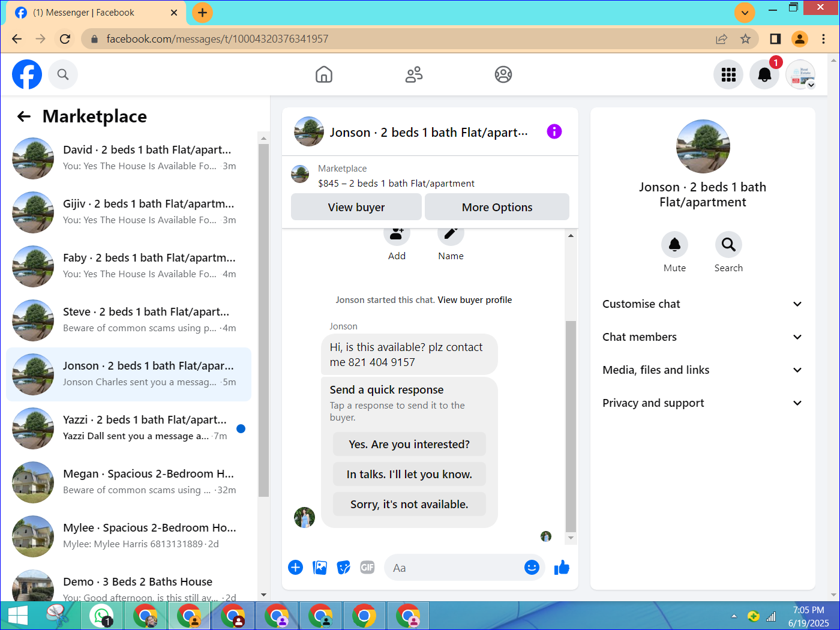Expand the Customise chat section
Screen dimensions: 840x630
point(703,304)
